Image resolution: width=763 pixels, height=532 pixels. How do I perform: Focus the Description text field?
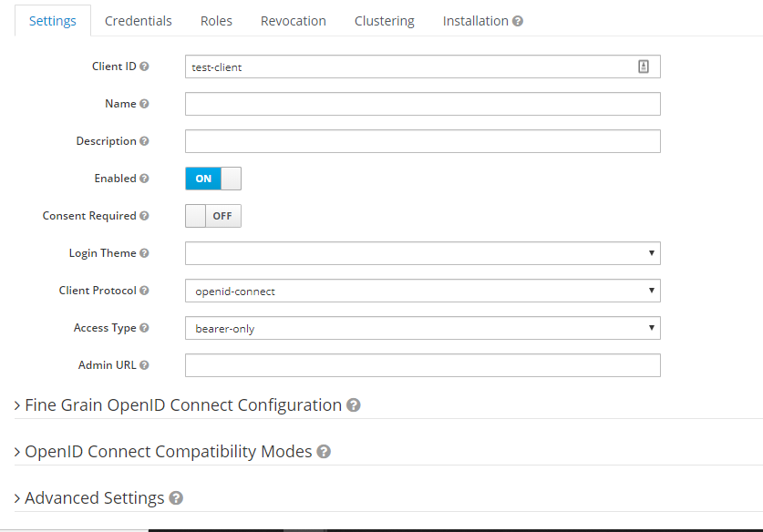coord(422,141)
